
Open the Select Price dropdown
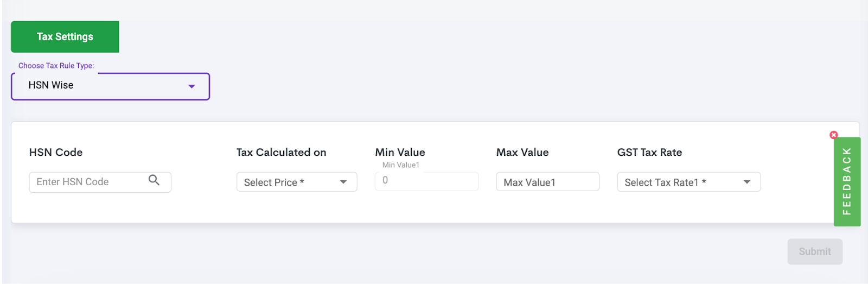tap(297, 182)
